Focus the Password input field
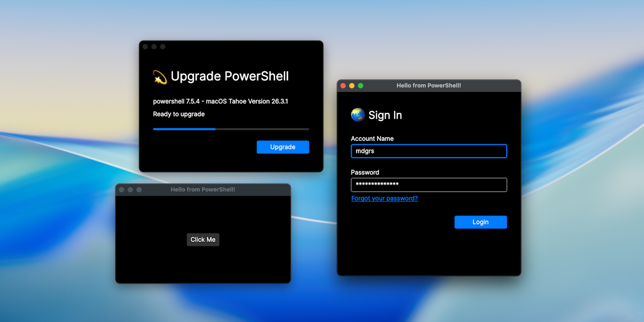644x322 pixels. point(429,185)
